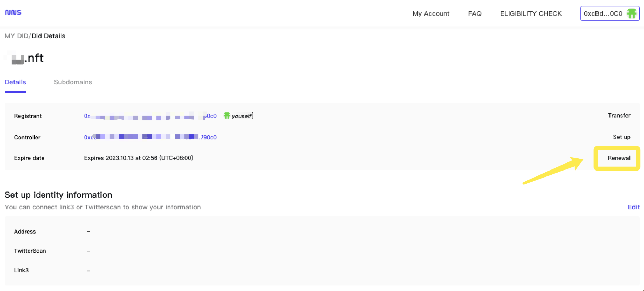Screen dimensions: 644x291
Task: Go to ELIGIBILITY CHECK
Action: (531, 13)
